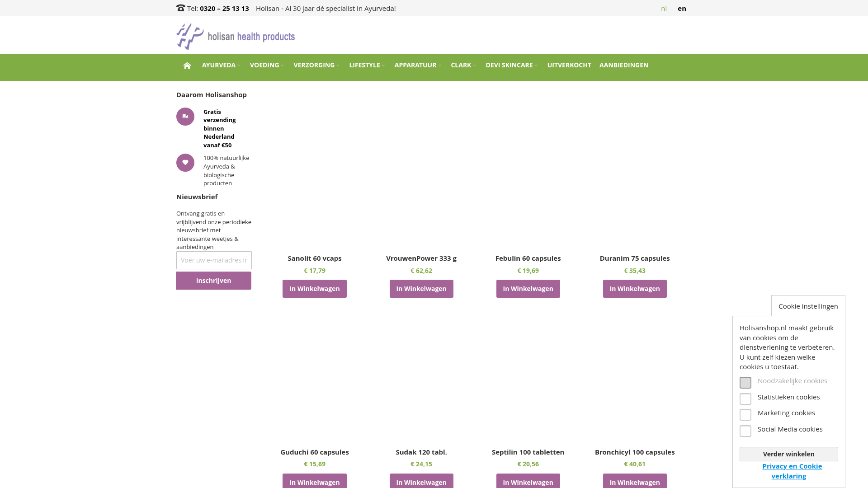Open the AYURVEDA menu label
This screenshot has width=868, height=488.
click(219, 65)
